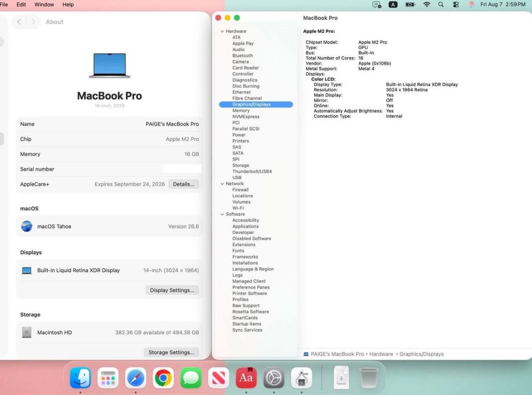Open the Help menu
Image resolution: width=532 pixels, height=395 pixels.
(x=68, y=5)
